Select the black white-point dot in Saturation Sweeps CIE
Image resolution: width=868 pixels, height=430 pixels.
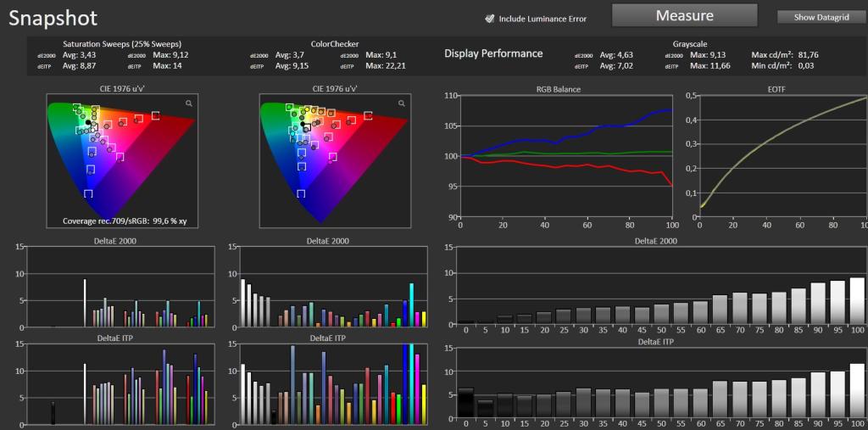[88, 122]
